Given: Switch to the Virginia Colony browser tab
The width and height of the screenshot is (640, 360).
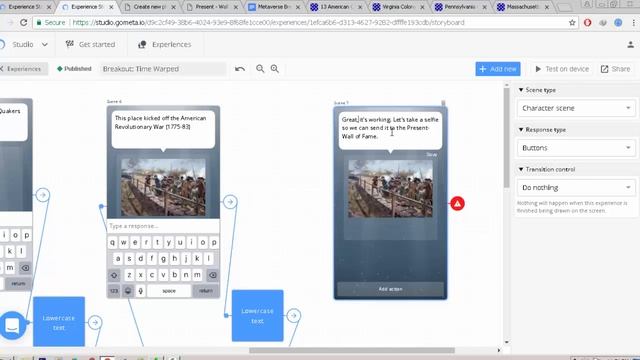Looking at the screenshot, I should 398,7.
